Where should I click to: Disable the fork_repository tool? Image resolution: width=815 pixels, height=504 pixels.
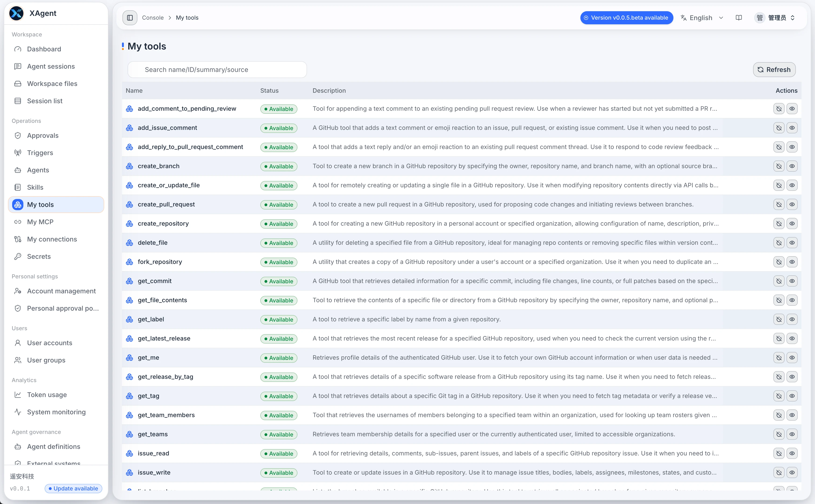click(779, 262)
